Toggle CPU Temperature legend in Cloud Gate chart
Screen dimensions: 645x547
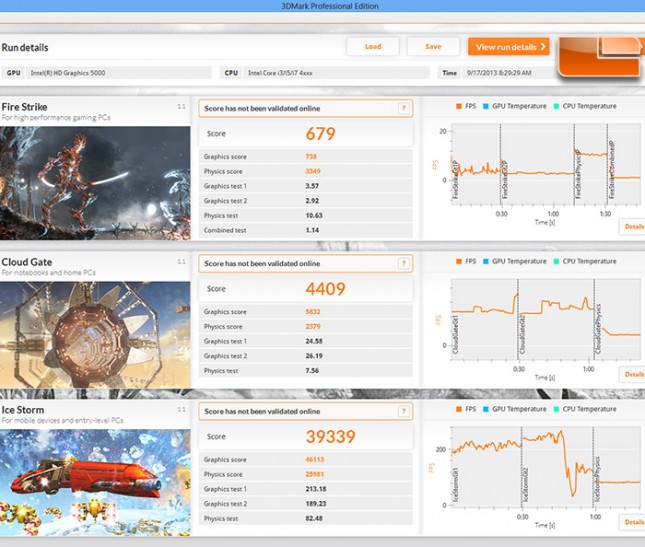click(585, 261)
